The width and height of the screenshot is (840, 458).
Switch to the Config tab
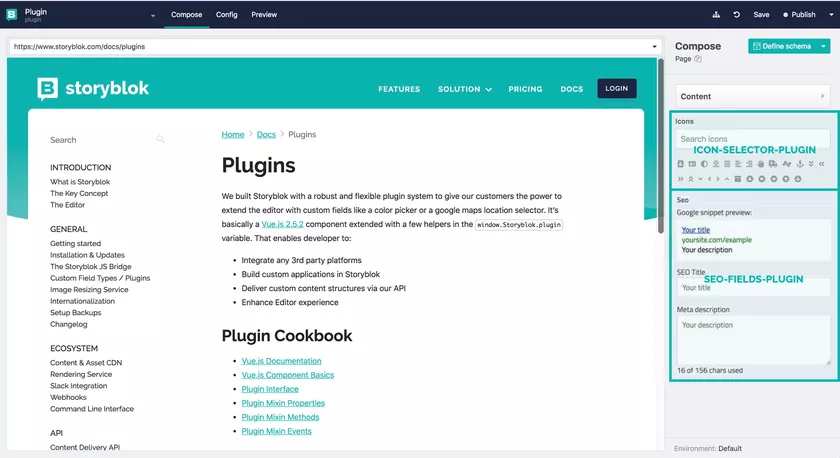pos(227,14)
